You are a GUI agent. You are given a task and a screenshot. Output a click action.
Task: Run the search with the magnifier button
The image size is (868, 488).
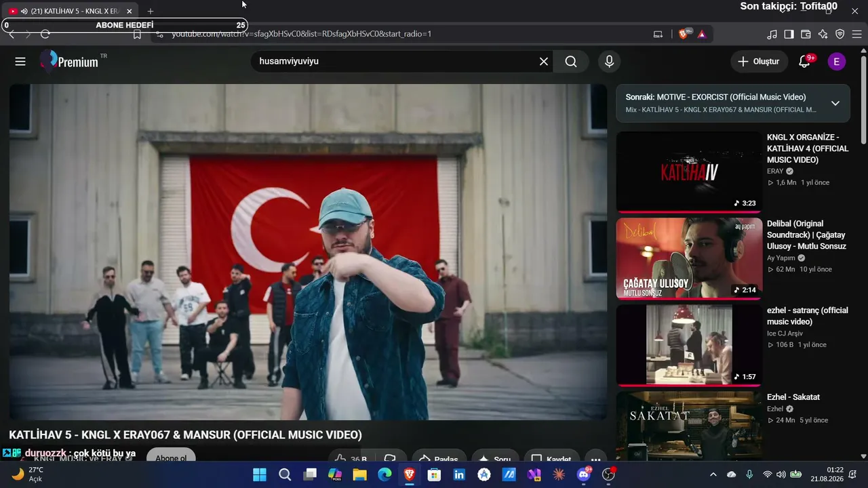(571, 62)
